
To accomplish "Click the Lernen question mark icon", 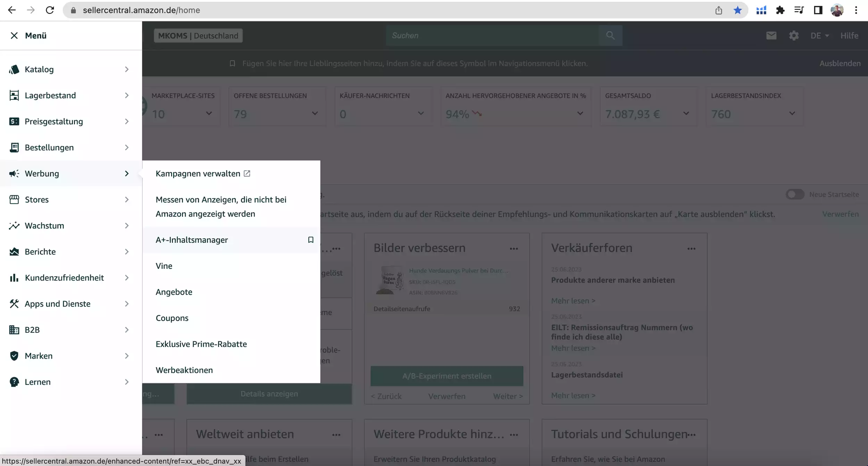I will click(14, 382).
